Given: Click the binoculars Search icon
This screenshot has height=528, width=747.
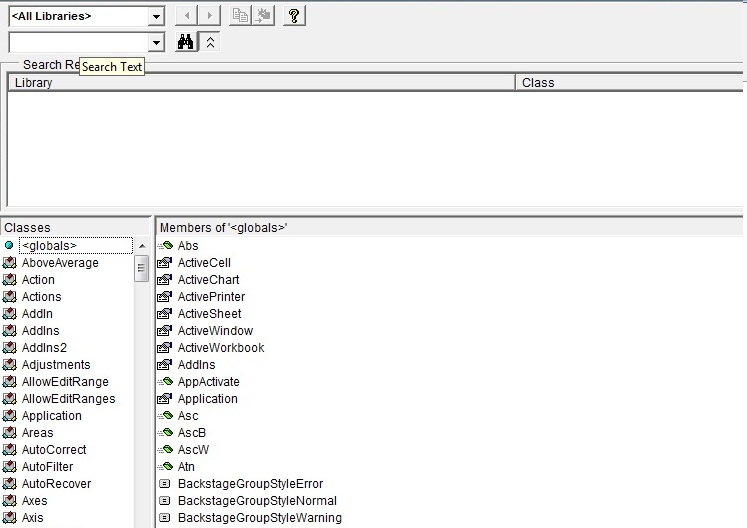Looking at the screenshot, I should [x=186, y=42].
